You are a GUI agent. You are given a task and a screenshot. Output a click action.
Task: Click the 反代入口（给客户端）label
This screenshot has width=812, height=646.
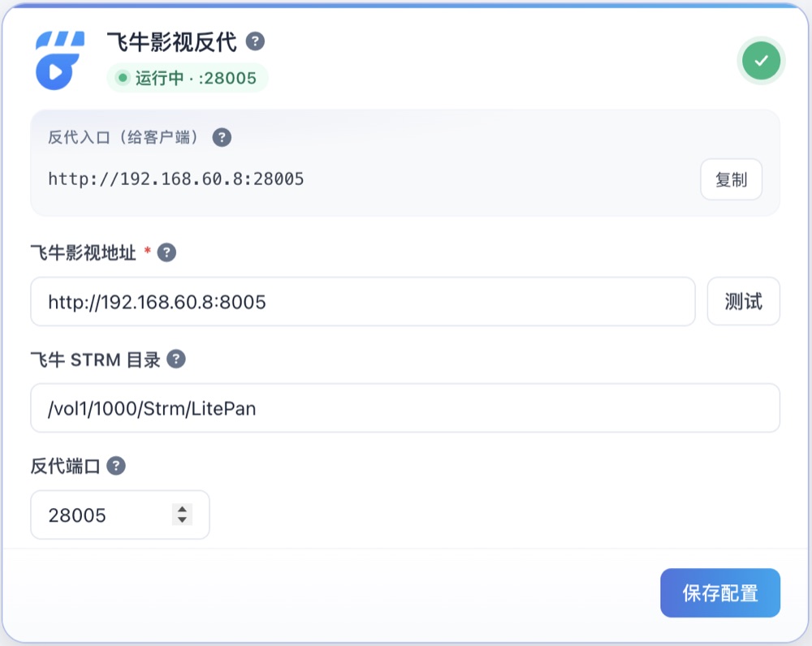pos(123,137)
